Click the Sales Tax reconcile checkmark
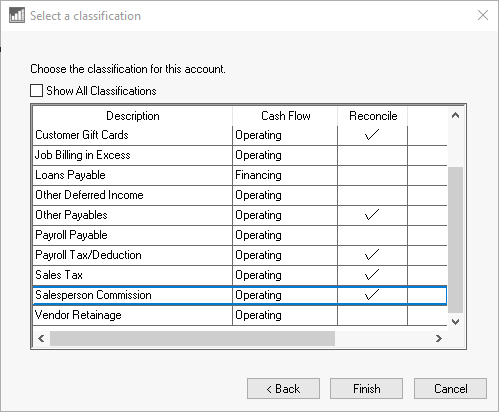Screen dimensions: 499x412 [x=372, y=275]
